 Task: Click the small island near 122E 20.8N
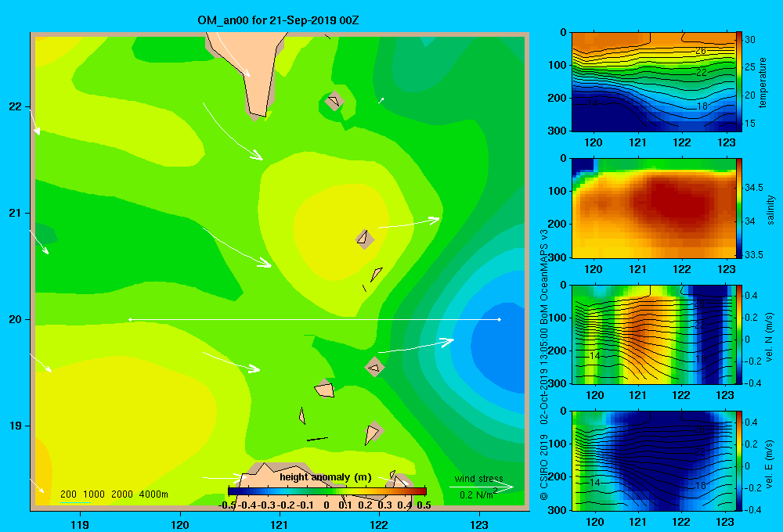click(365, 239)
